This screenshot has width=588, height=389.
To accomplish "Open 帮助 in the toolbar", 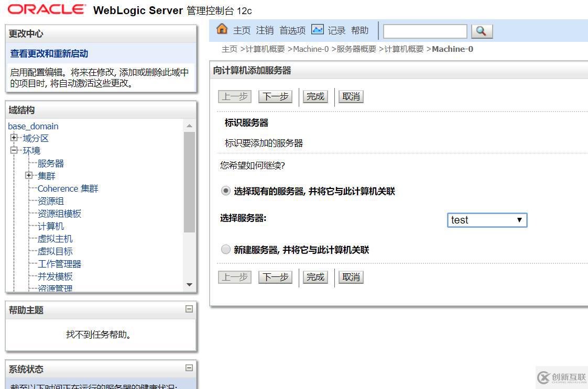I will coord(360,30).
